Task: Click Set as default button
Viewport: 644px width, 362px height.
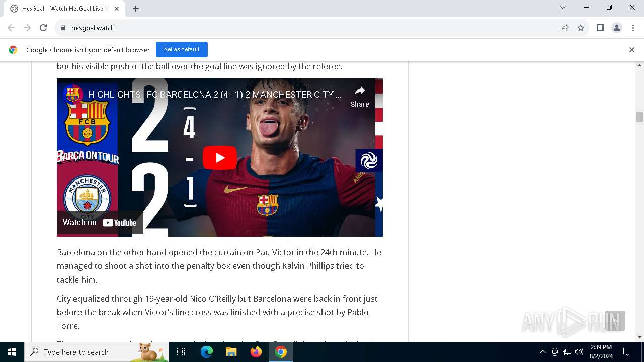Action: [x=182, y=49]
